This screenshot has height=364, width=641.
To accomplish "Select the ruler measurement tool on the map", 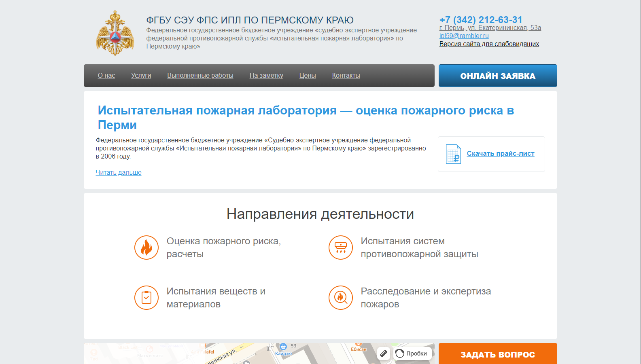I will click(384, 353).
